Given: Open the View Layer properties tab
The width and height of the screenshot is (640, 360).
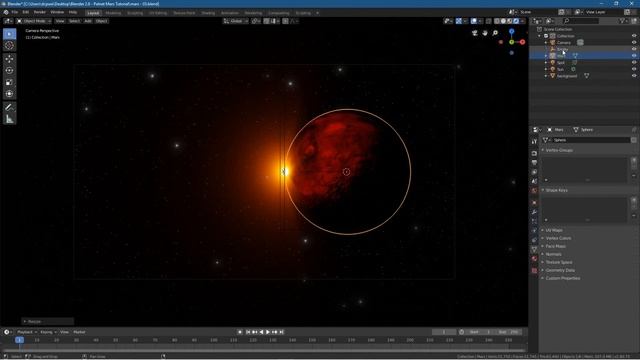Looking at the screenshot, I should click(534, 172).
